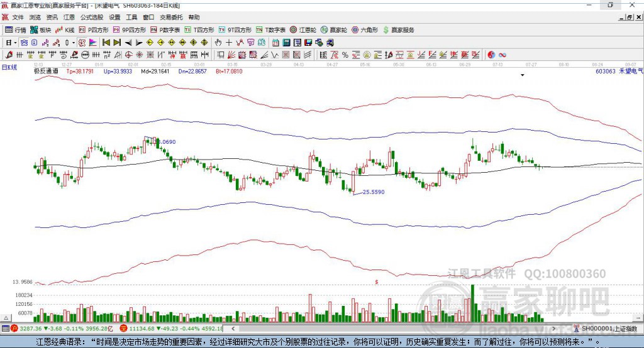This screenshot has width=644, height=348.
Task: Open the 帮助 menu
Action: [194, 17]
